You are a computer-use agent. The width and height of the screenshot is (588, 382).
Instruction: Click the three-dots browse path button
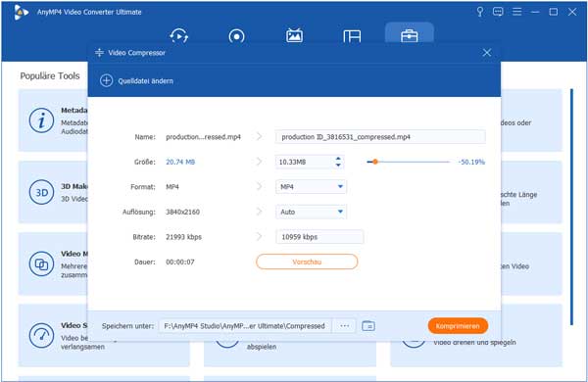point(344,326)
